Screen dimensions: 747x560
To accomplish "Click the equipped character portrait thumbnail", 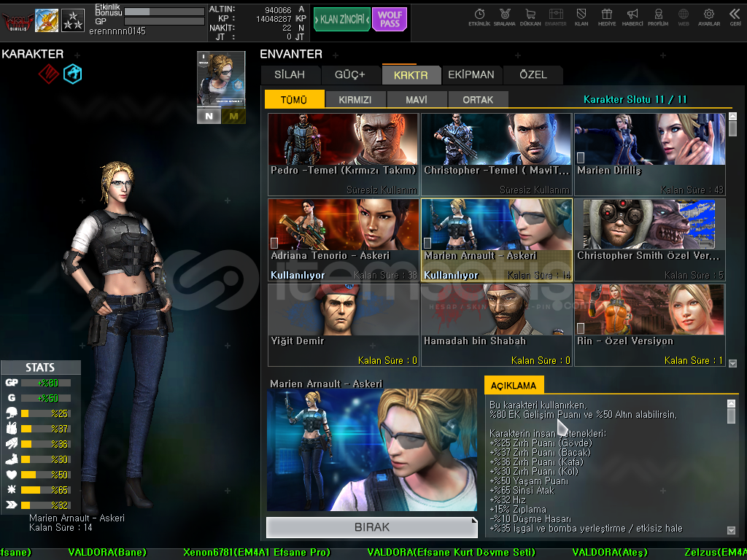I will coord(221,79).
